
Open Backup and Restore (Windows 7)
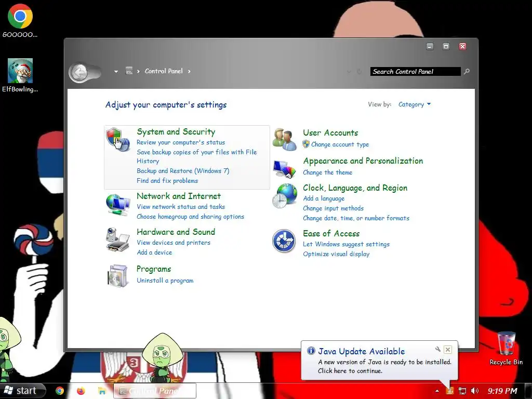point(183,171)
